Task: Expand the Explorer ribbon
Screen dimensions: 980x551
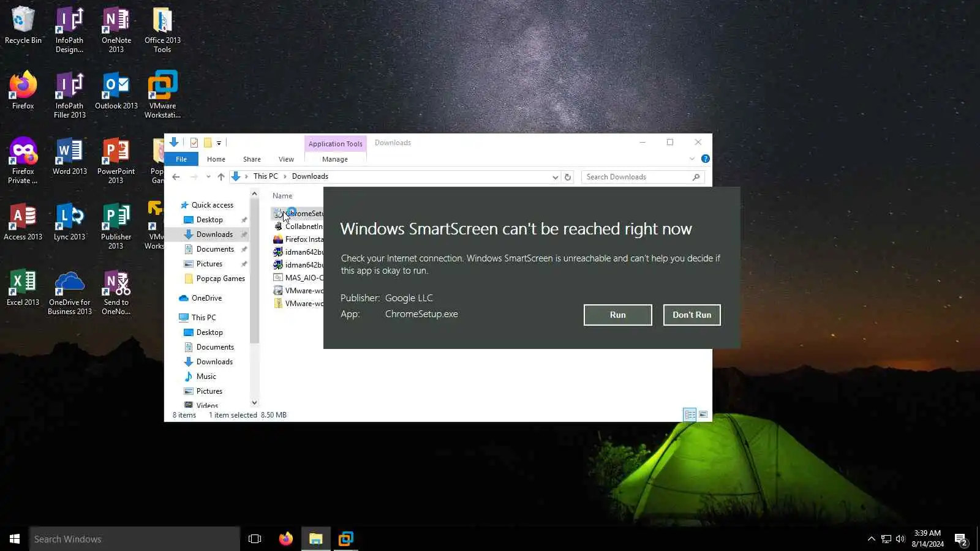Action: [x=692, y=159]
